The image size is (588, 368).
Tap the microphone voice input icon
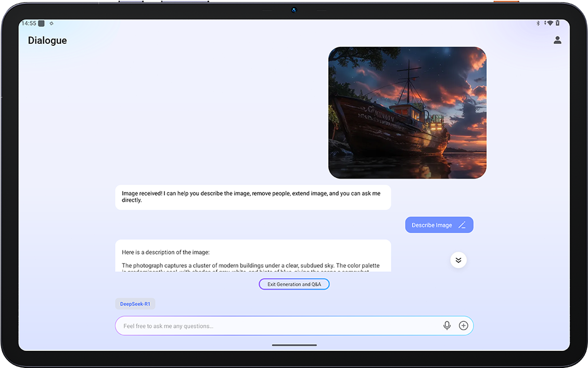(446, 326)
